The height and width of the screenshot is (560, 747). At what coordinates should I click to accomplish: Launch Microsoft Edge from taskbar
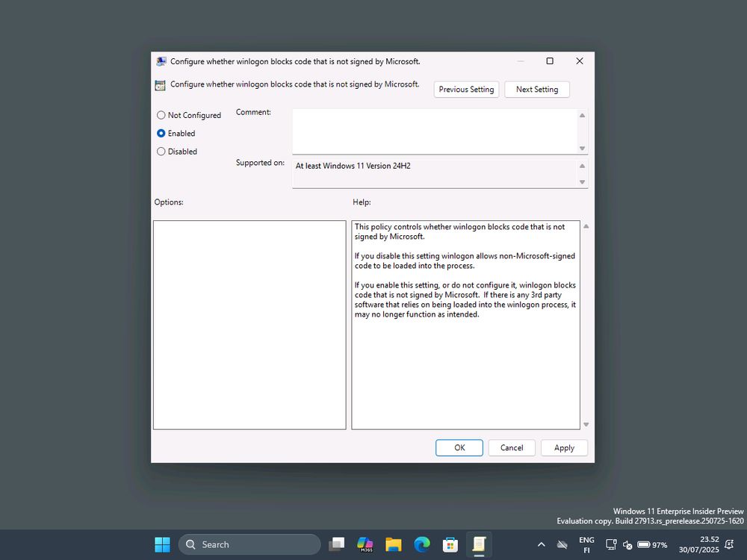421,544
